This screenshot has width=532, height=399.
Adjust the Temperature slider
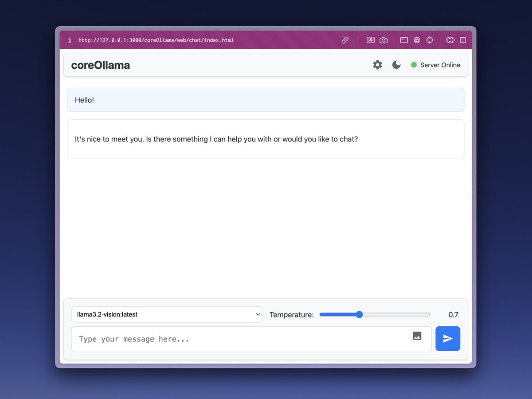click(x=359, y=314)
